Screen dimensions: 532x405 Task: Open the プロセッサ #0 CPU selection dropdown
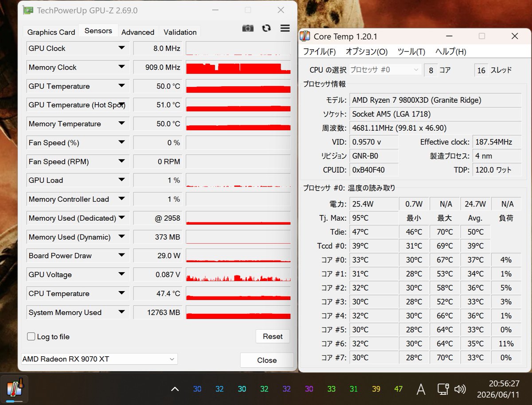pyautogui.click(x=385, y=70)
